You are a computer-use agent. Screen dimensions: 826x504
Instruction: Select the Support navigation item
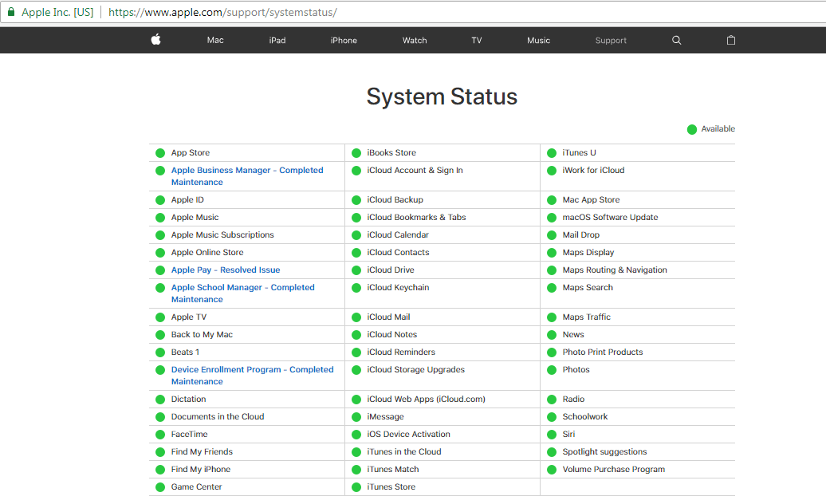[611, 40]
